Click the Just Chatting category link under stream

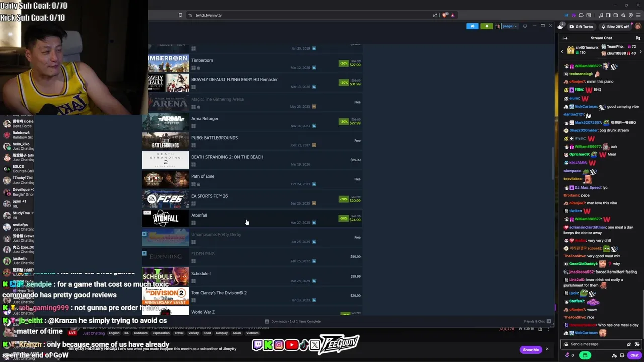[x=94, y=333]
